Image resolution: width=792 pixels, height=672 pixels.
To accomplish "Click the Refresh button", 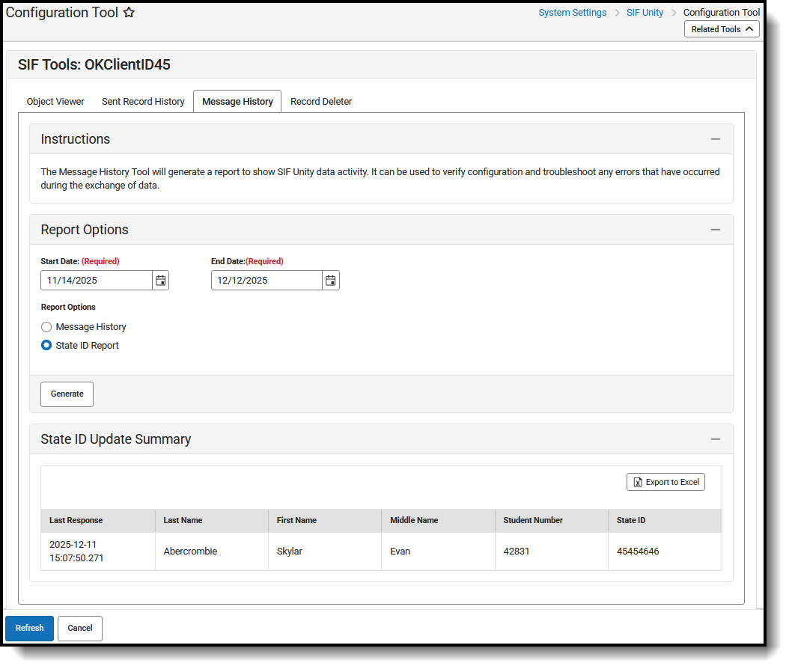I will click(x=29, y=628).
